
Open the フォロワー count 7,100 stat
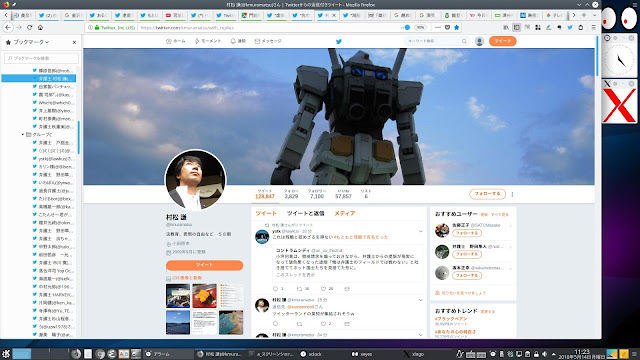coord(317,194)
